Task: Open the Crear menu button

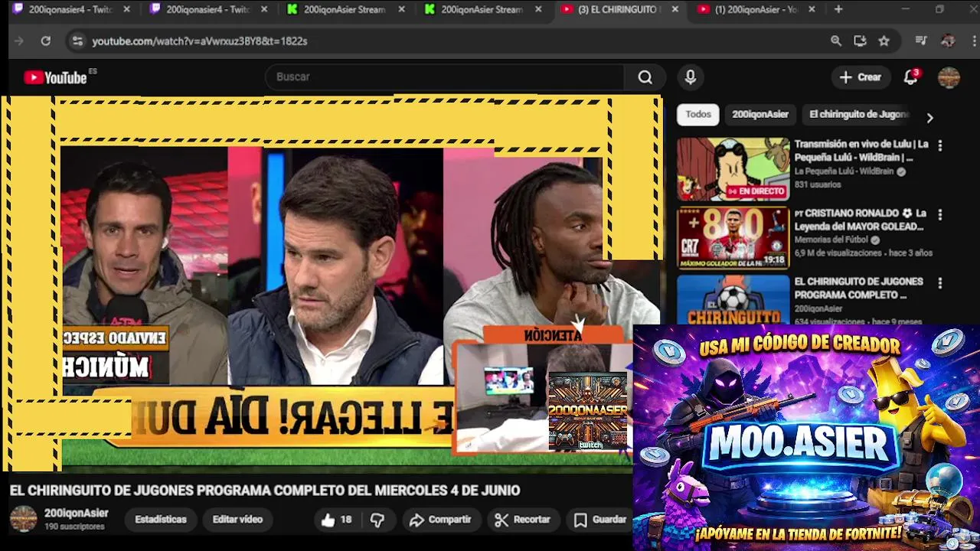Action: click(x=861, y=77)
